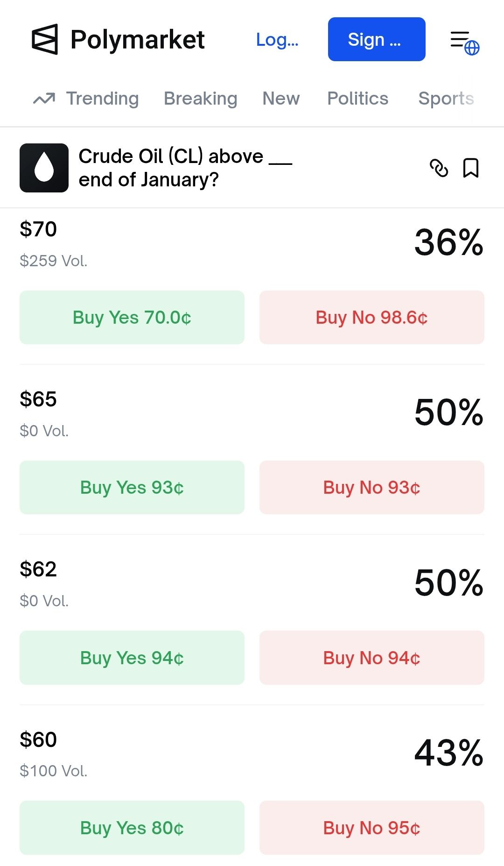The width and height of the screenshot is (504, 866).
Task: Switch to the New tab
Action: [x=281, y=99]
